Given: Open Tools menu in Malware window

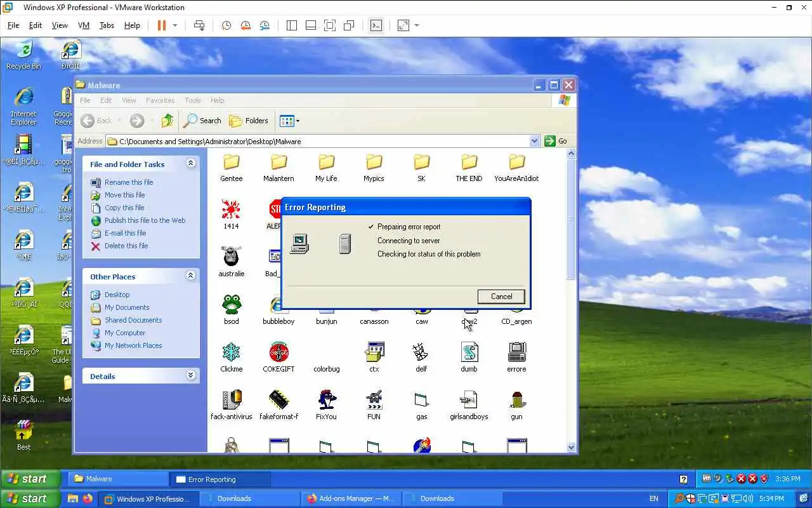Looking at the screenshot, I should point(193,100).
